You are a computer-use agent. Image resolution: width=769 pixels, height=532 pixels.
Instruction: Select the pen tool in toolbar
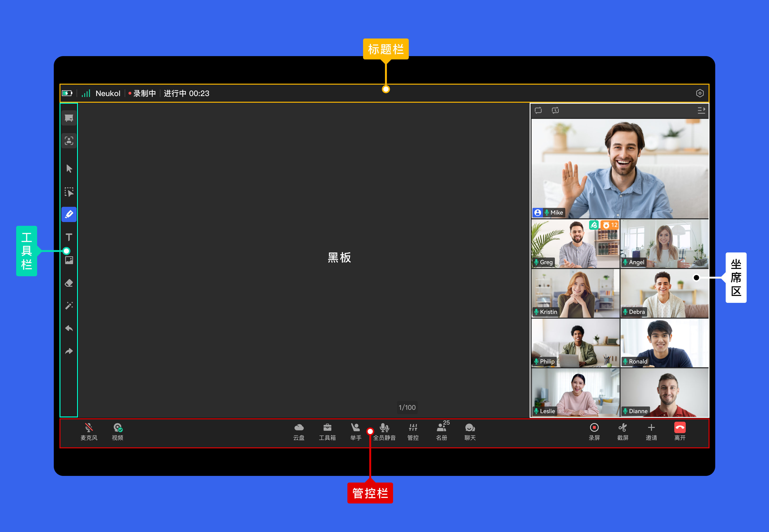pyautogui.click(x=69, y=214)
